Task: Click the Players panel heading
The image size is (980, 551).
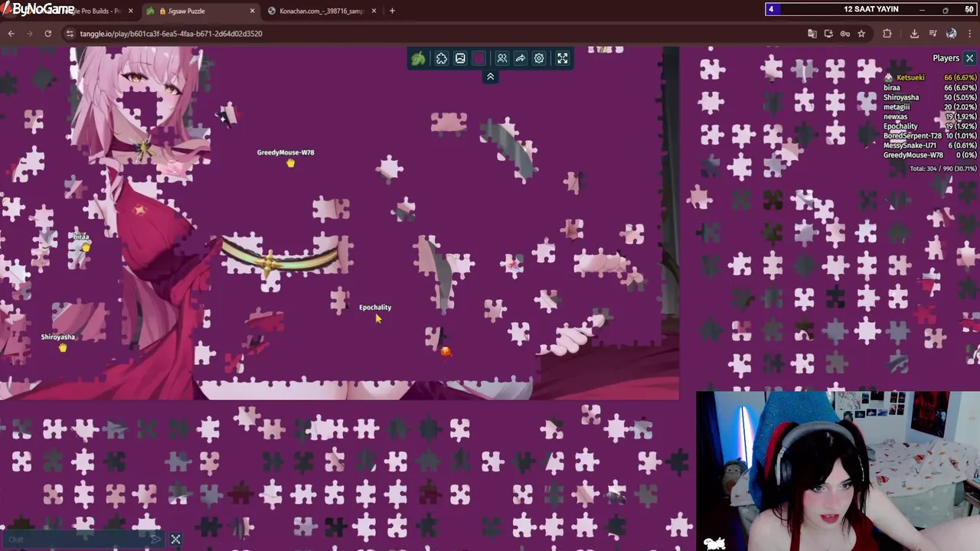Action: [946, 58]
